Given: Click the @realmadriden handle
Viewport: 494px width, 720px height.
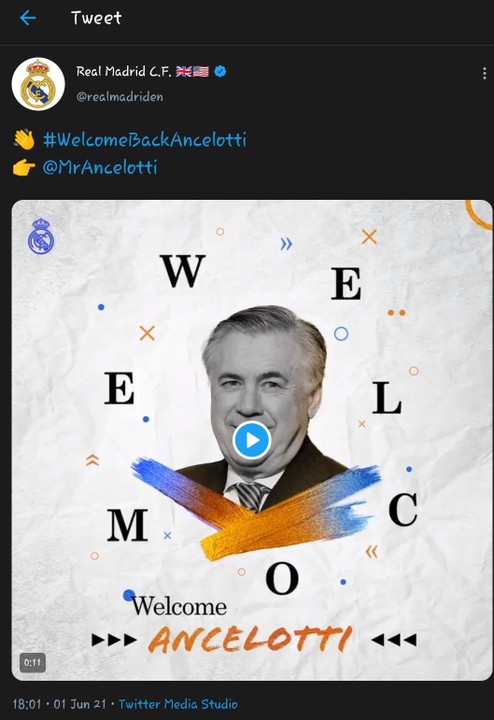Looking at the screenshot, I should (120, 97).
